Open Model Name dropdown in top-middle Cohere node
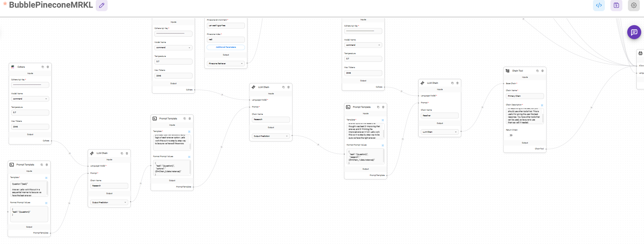Viewport: 644px width, 244px height. [x=173, y=47]
